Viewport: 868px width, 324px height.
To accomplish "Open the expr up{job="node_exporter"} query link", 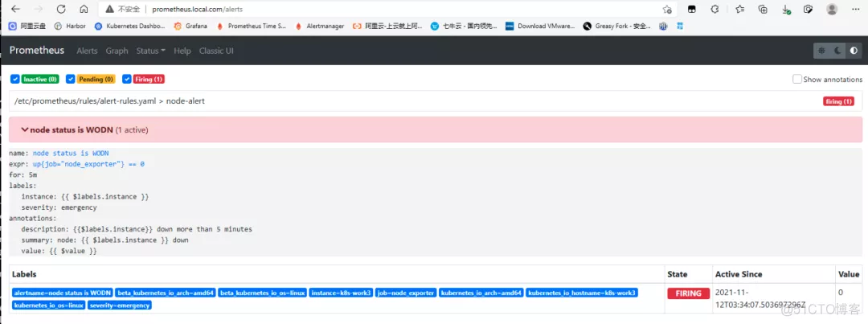I will point(88,164).
